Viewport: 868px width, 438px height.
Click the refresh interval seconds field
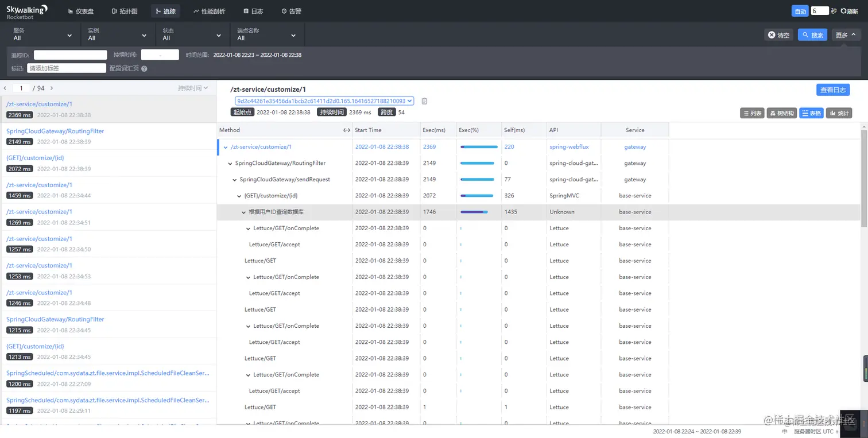tap(819, 11)
